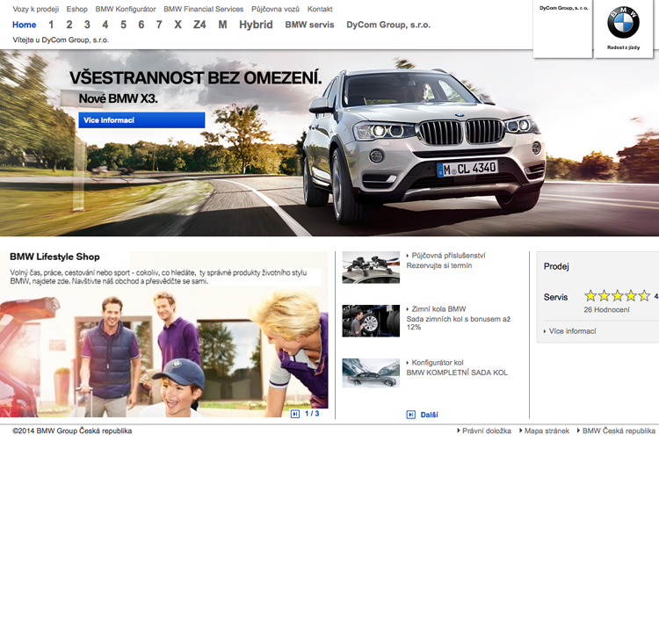
Task: Click 26 Hodnocení reviews count
Action: click(606, 310)
